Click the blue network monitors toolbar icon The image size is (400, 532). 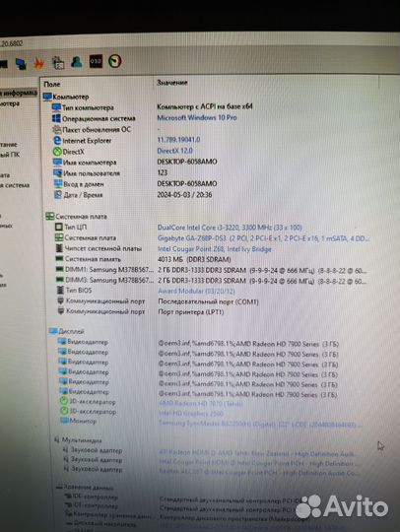click(21, 63)
